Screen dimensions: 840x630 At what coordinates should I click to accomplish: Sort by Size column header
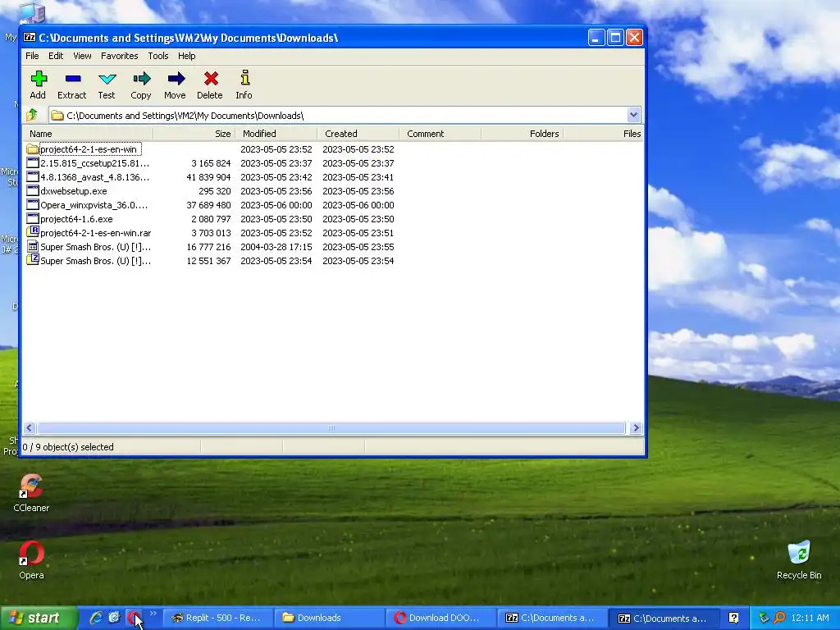pos(194,134)
